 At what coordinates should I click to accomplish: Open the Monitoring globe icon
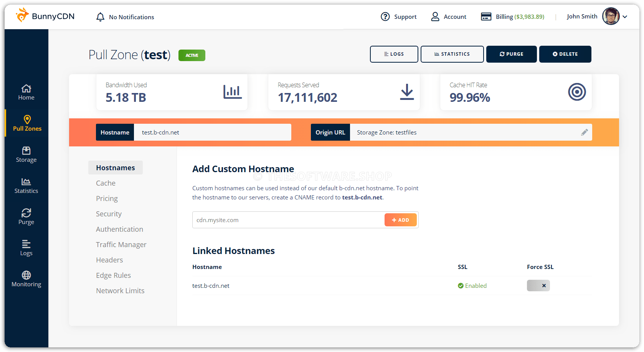pyautogui.click(x=26, y=275)
